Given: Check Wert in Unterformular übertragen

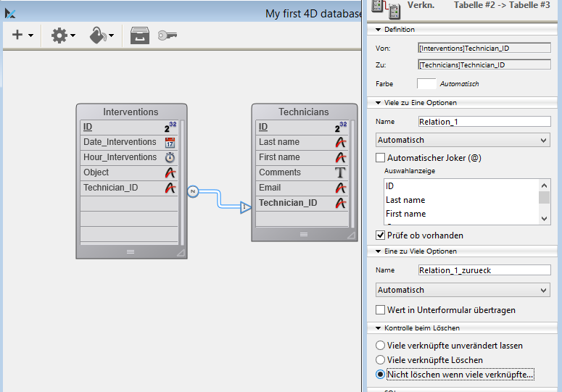Looking at the screenshot, I should pos(381,310).
